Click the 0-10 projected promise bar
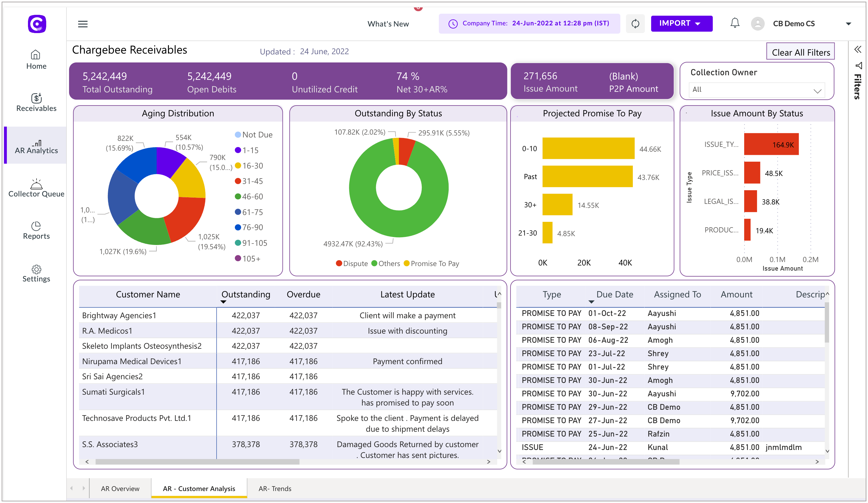This screenshot has height=503, width=868. tap(588, 148)
